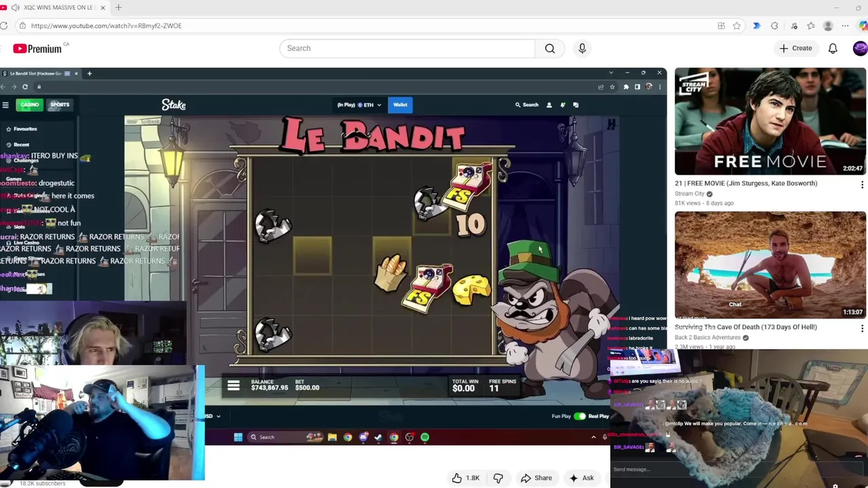This screenshot has width=868, height=488.
Task: Click into the YouTube search field
Action: (x=407, y=48)
